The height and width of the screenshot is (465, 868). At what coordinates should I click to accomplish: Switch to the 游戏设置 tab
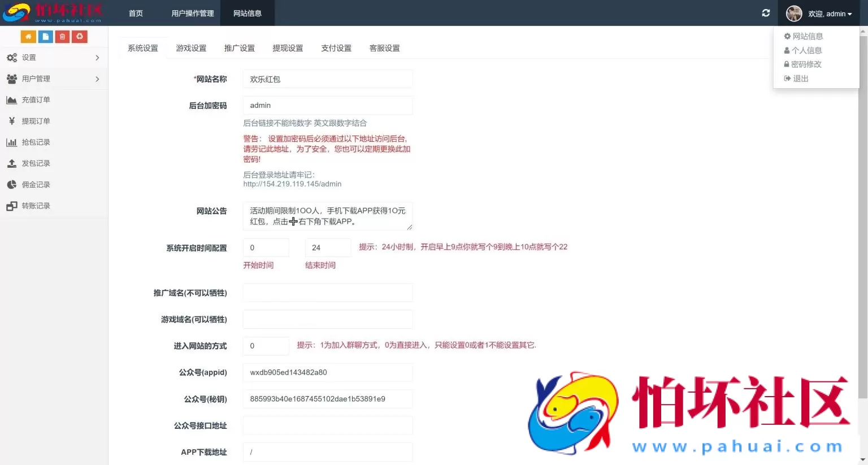pos(191,48)
